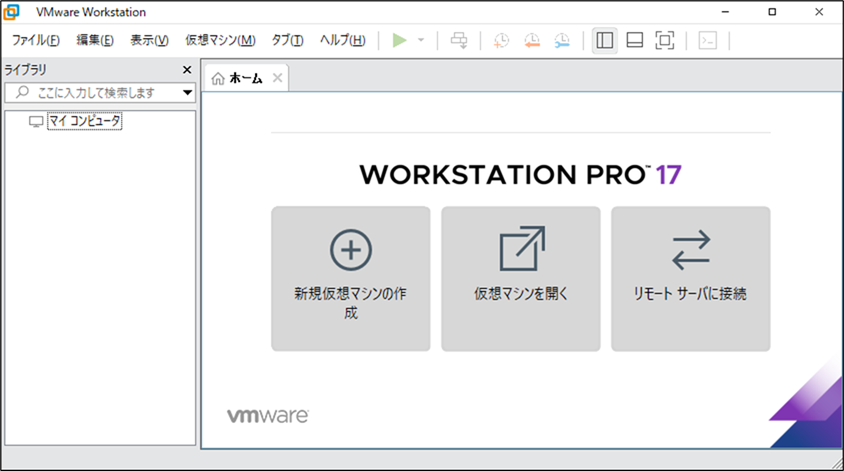Click the 新規仮想マシンの作成 tile

click(x=350, y=279)
